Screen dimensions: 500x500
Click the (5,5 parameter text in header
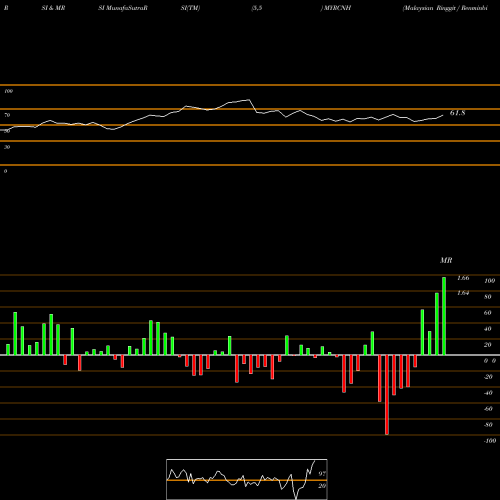257,8
